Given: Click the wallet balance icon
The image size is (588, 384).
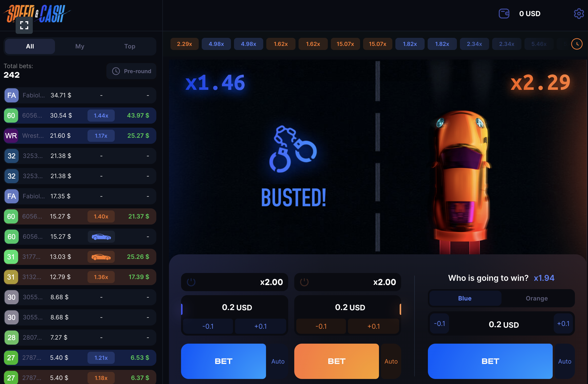Looking at the screenshot, I should coord(504,14).
